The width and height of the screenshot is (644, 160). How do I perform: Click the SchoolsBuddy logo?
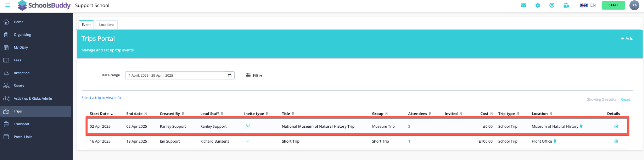tap(44, 5)
